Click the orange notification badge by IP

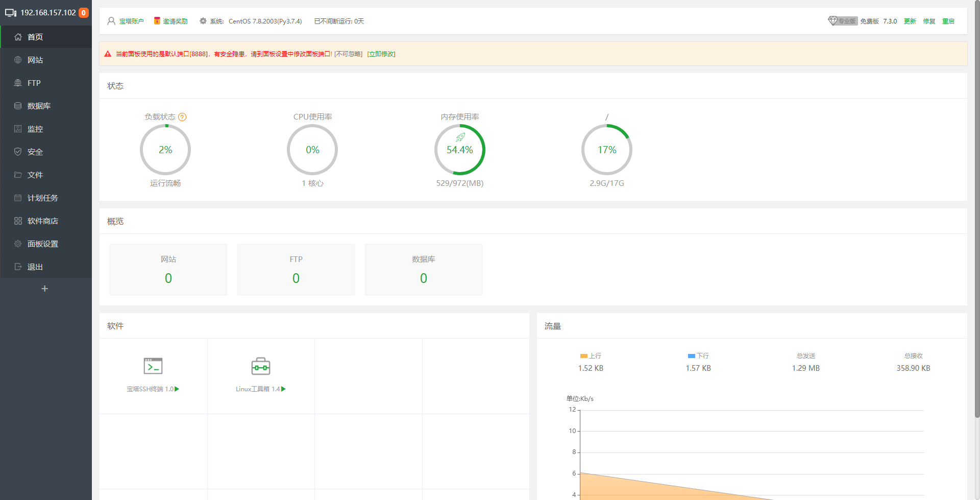(x=83, y=13)
